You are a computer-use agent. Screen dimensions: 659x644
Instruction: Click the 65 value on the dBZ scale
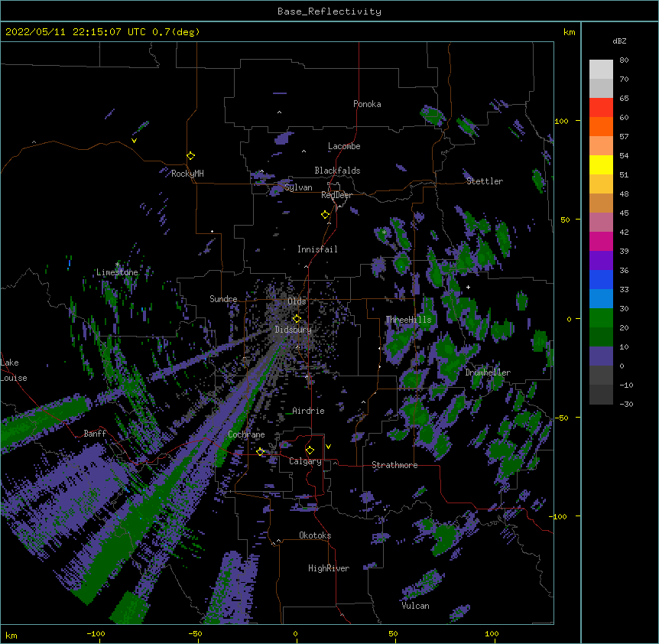click(624, 99)
